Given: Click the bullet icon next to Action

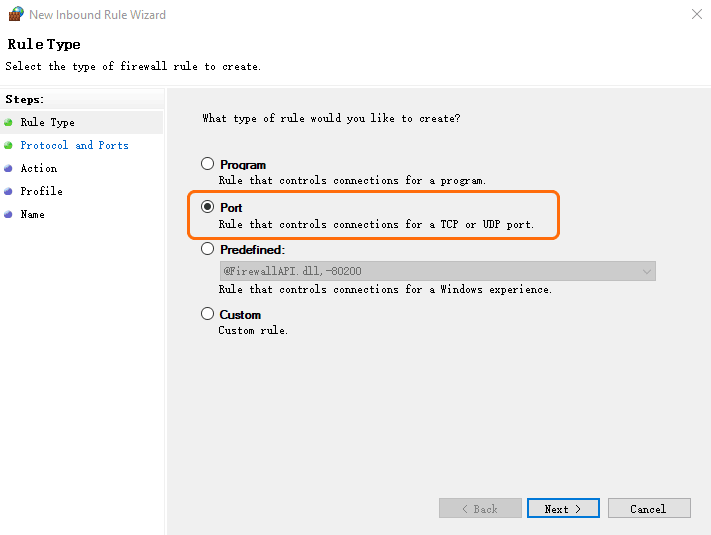Looking at the screenshot, I should [x=9, y=169].
